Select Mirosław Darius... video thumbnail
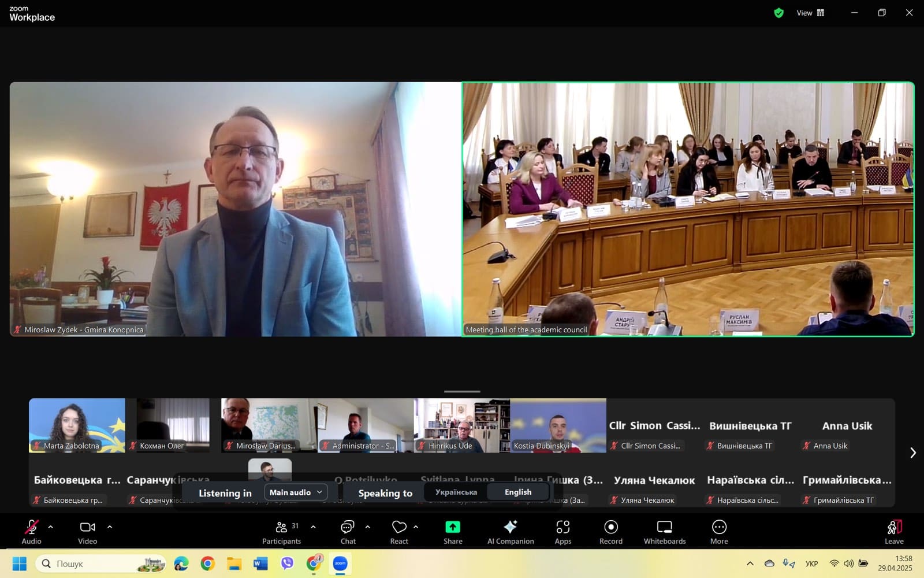924x578 pixels. coord(269,425)
